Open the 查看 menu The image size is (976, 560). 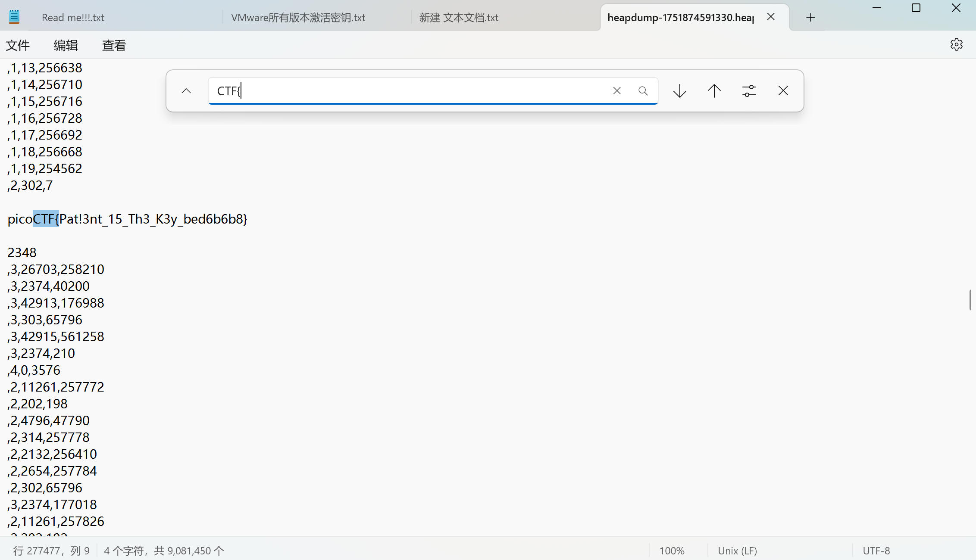[x=114, y=45]
